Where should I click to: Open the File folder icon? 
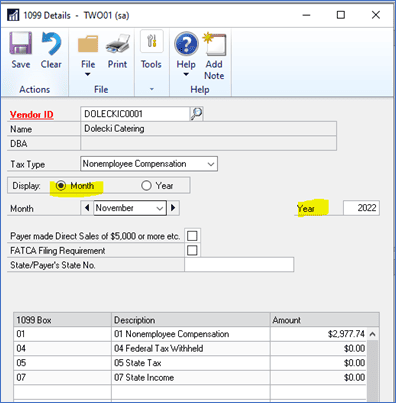[x=88, y=44]
